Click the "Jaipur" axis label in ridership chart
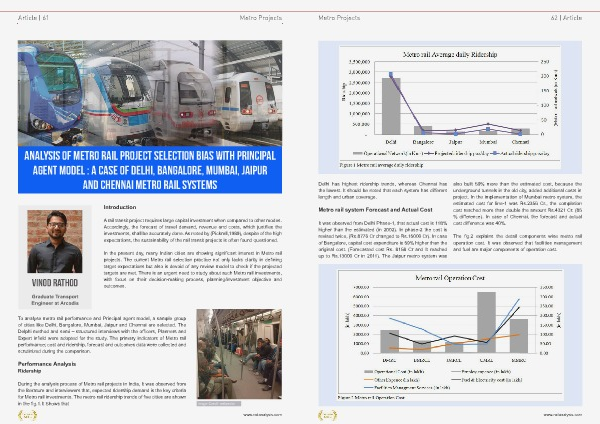This screenshot has width=600, height=424. (x=455, y=142)
